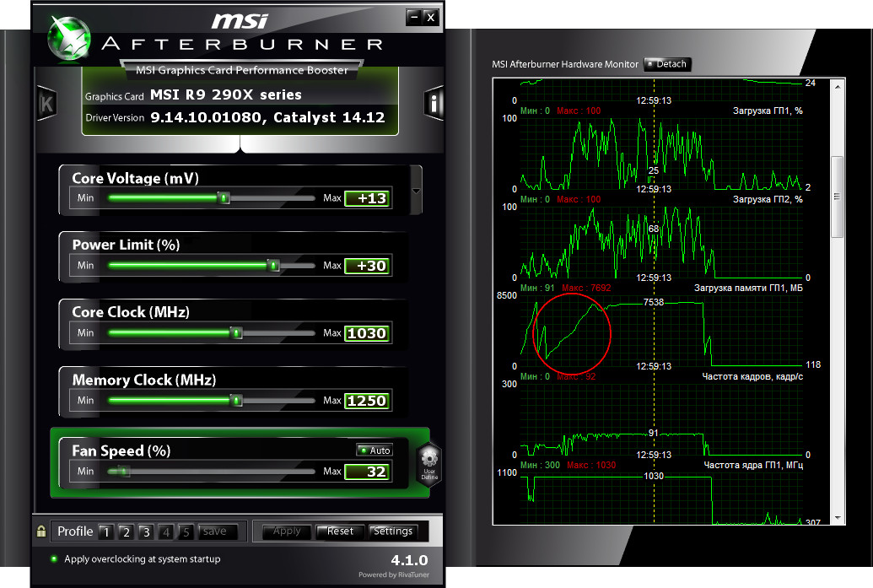The image size is (873, 588).
Task: Click the Загрузка ГП1, % graph label
Action: (x=768, y=111)
